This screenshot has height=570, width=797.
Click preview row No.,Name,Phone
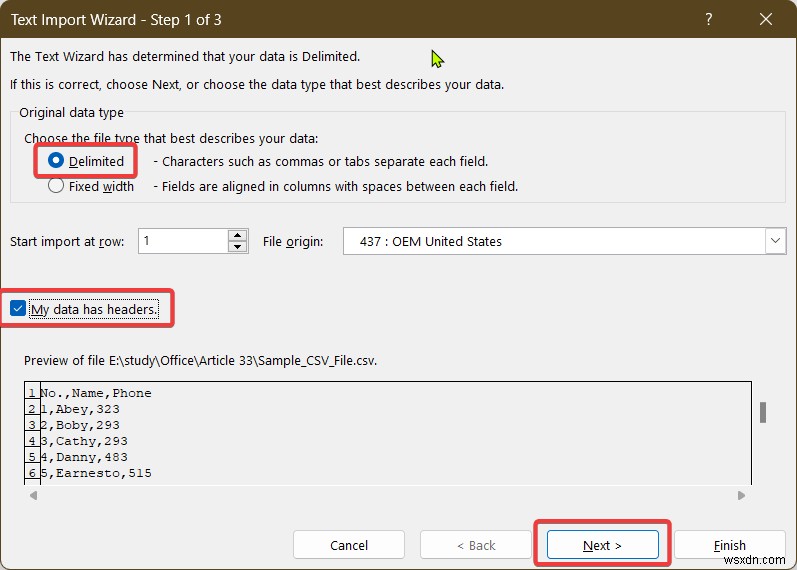pos(96,393)
